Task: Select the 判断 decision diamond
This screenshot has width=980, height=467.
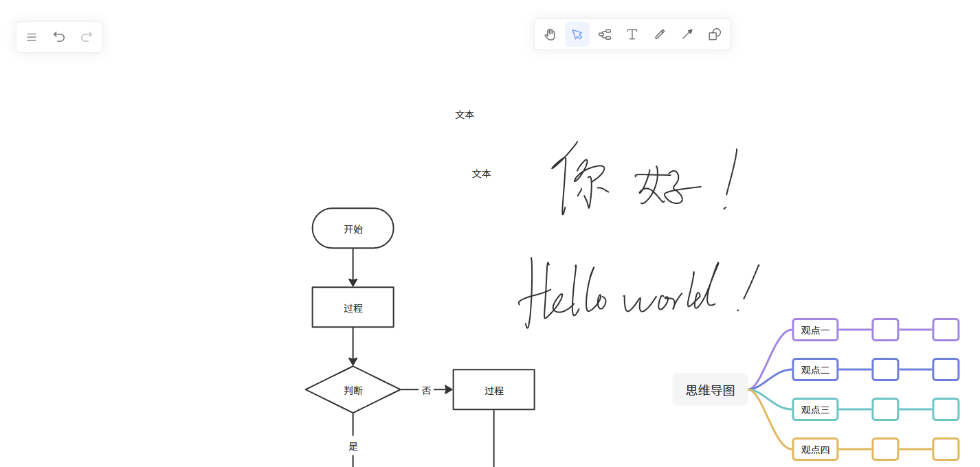Action: coord(353,389)
